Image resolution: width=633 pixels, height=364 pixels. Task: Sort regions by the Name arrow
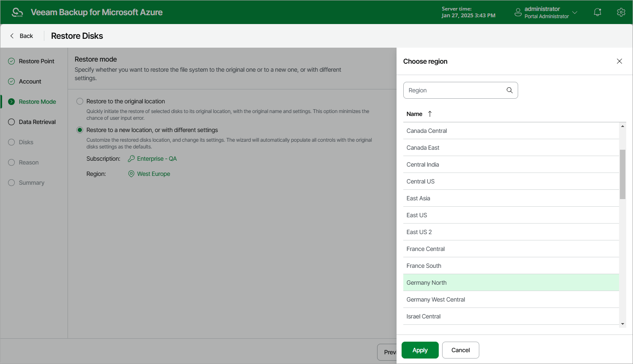pos(430,114)
